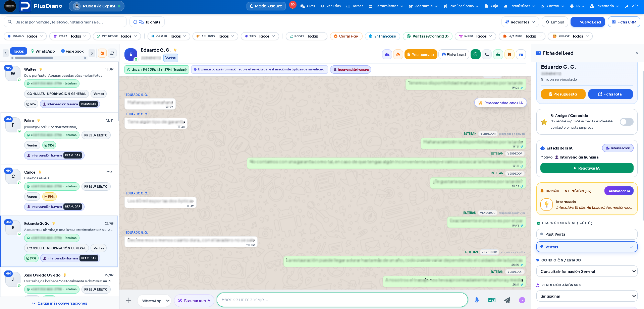
Task: Click the Nuevo Lead button
Action: tap(588, 22)
